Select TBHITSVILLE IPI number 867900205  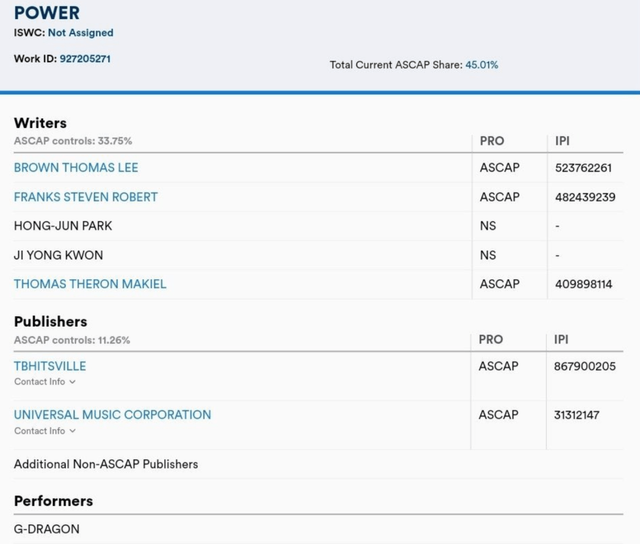[x=585, y=366]
